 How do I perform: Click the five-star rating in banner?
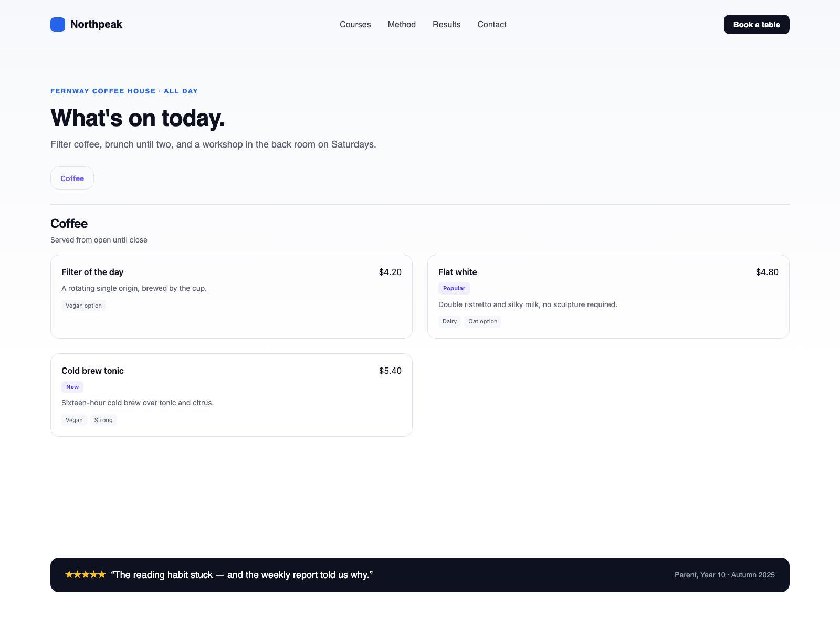pos(85,575)
